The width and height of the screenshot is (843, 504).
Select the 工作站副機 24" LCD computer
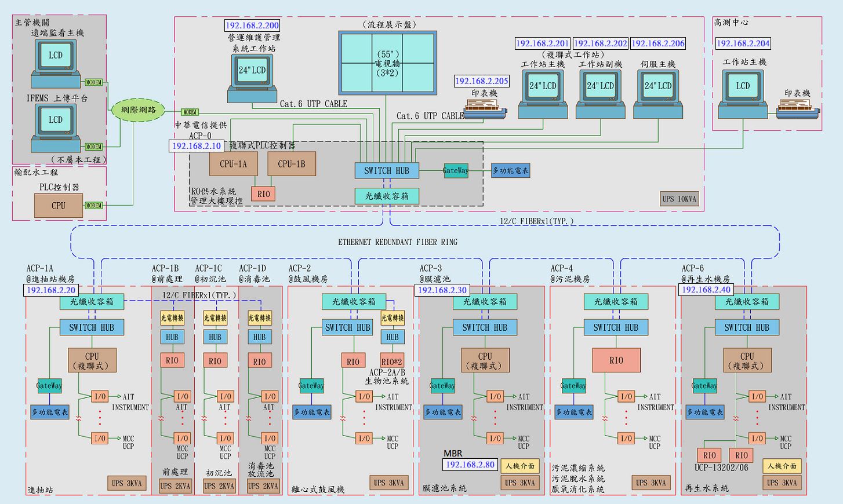point(600,94)
